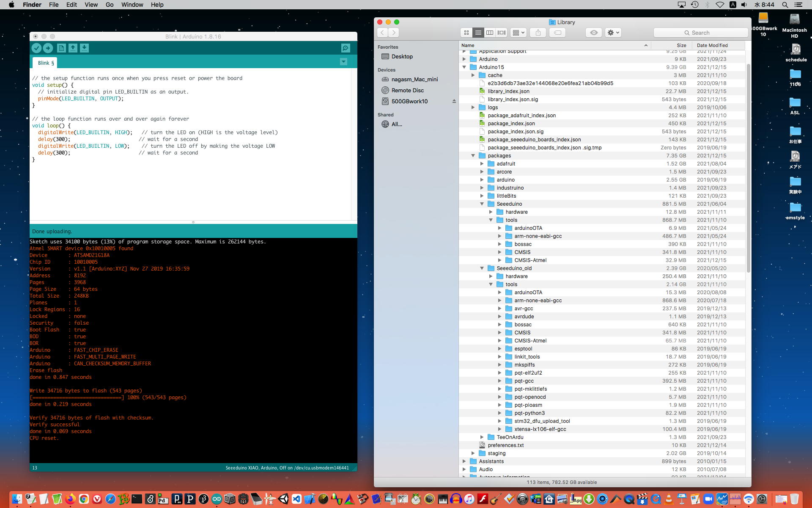
Task: Open the Serial Monitor magnifier icon
Action: click(346, 48)
